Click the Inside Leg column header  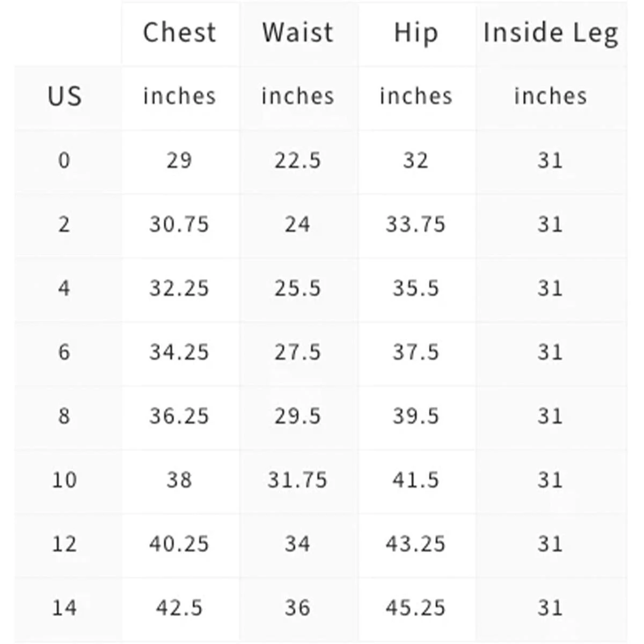click(551, 33)
